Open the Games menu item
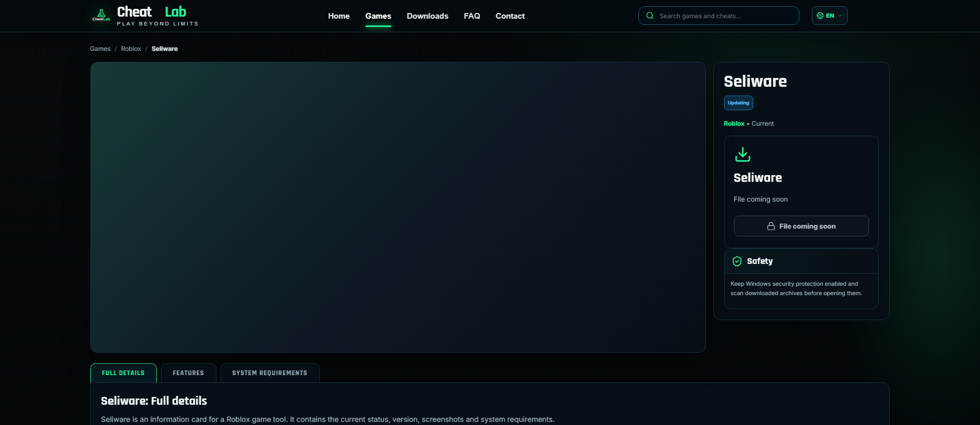 (x=378, y=16)
